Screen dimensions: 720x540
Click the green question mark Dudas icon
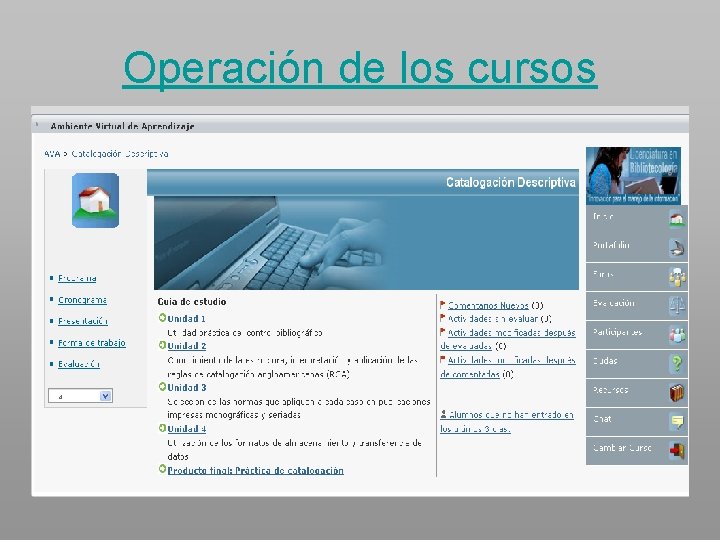point(677,364)
